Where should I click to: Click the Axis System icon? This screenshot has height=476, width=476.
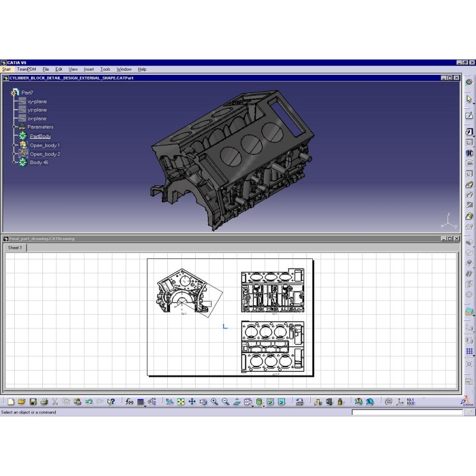coord(400,402)
